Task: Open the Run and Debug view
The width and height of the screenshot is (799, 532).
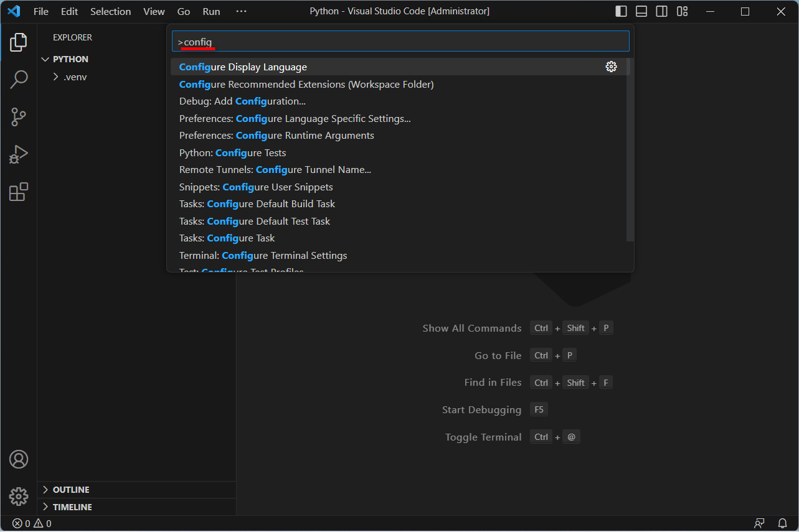Action: point(18,154)
